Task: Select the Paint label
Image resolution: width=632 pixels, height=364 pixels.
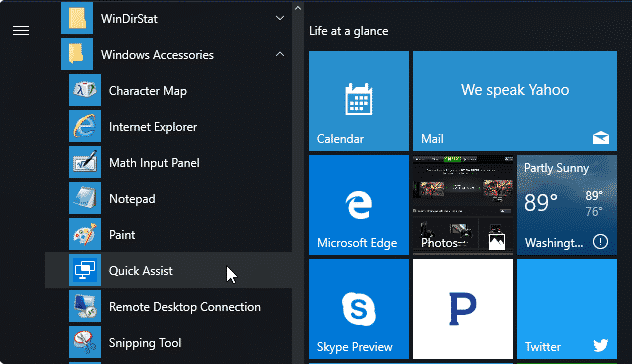Action: [122, 235]
